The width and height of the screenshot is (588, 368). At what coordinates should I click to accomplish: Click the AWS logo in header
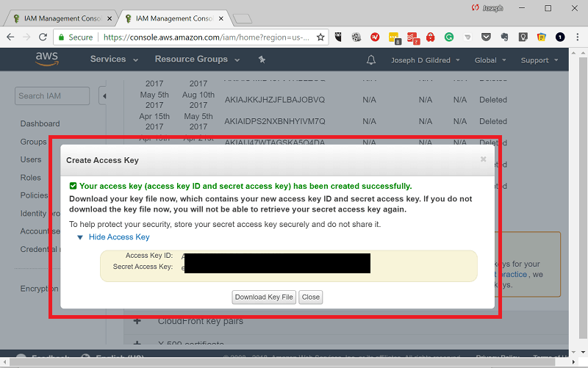click(47, 59)
